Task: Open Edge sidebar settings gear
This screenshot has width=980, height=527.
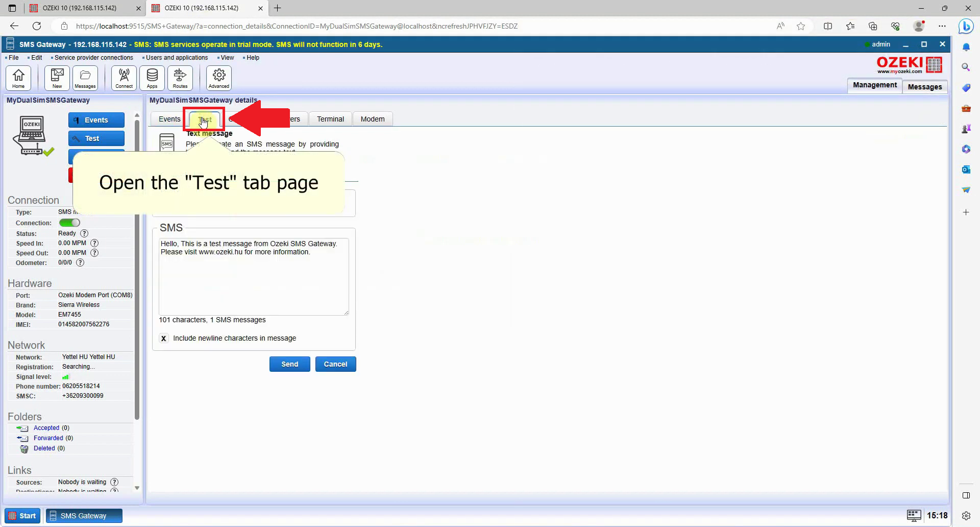Action: click(x=966, y=516)
